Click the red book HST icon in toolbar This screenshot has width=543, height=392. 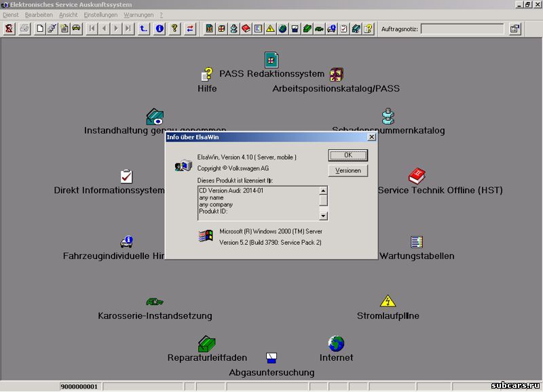point(246,28)
